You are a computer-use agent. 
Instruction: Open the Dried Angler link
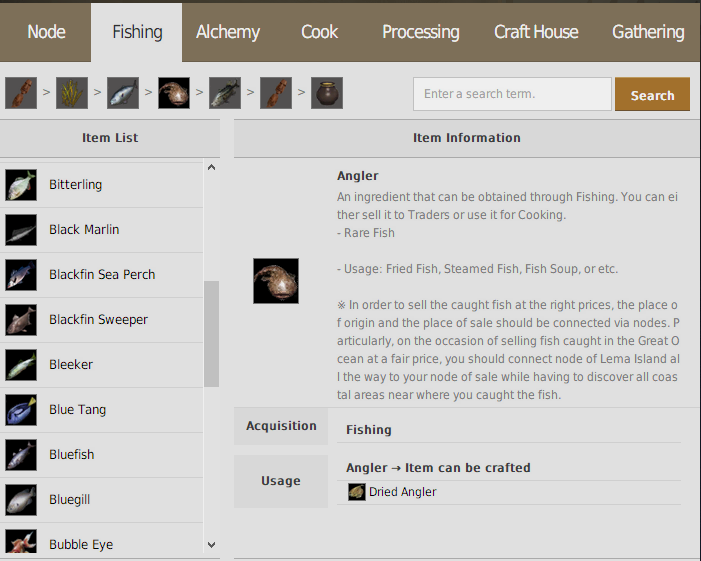pyautogui.click(x=404, y=492)
